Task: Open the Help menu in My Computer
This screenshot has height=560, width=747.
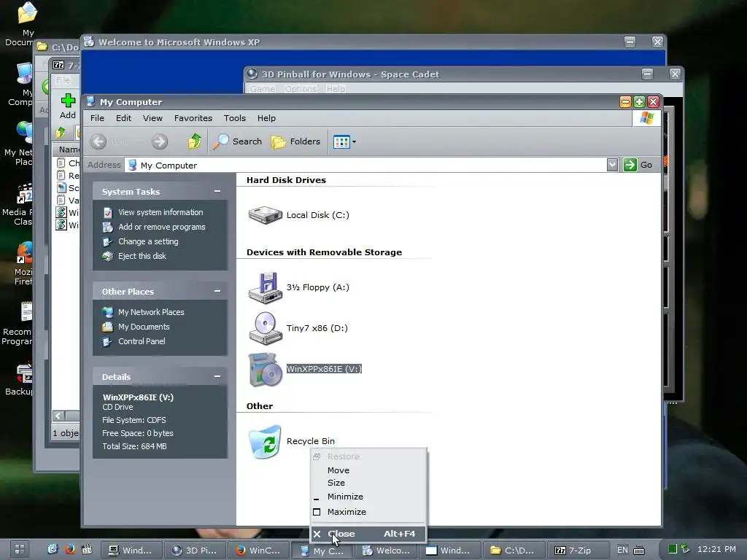Action: coord(266,118)
